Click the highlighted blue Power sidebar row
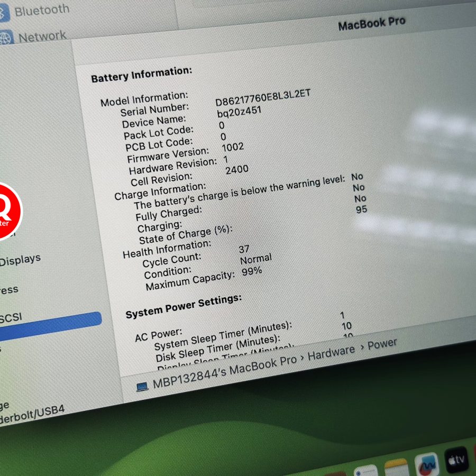 51,325
